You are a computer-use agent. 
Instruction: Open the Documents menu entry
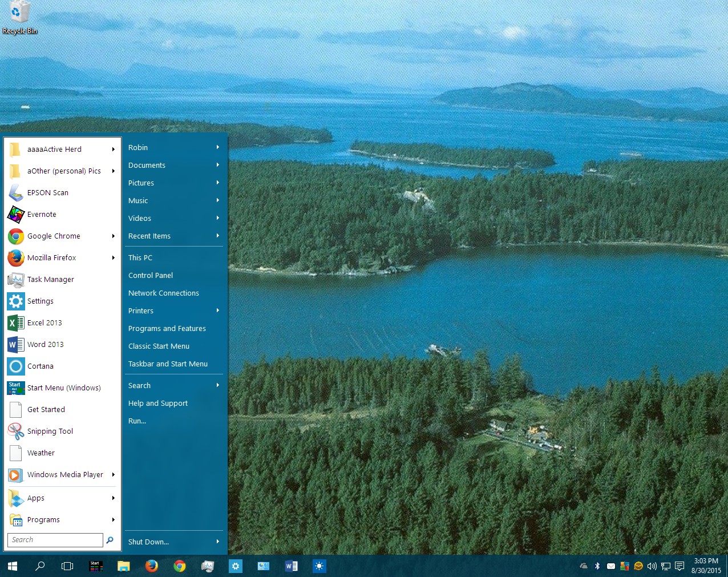[x=174, y=165]
